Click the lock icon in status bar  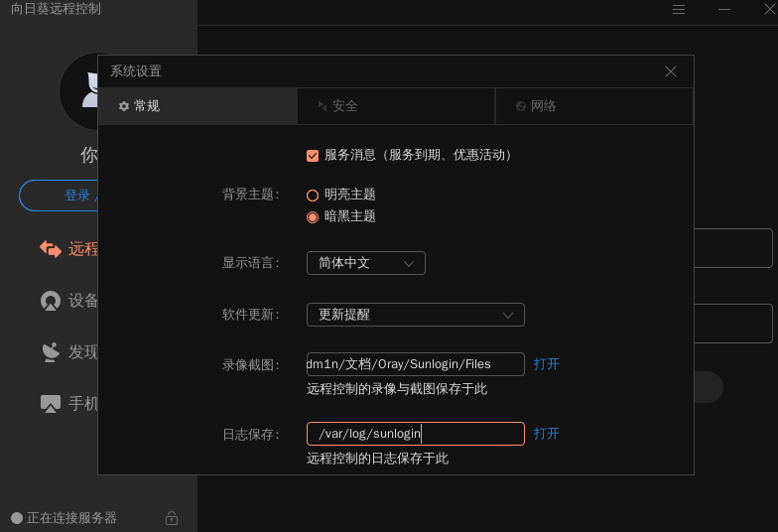pyautogui.click(x=172, y=518)
